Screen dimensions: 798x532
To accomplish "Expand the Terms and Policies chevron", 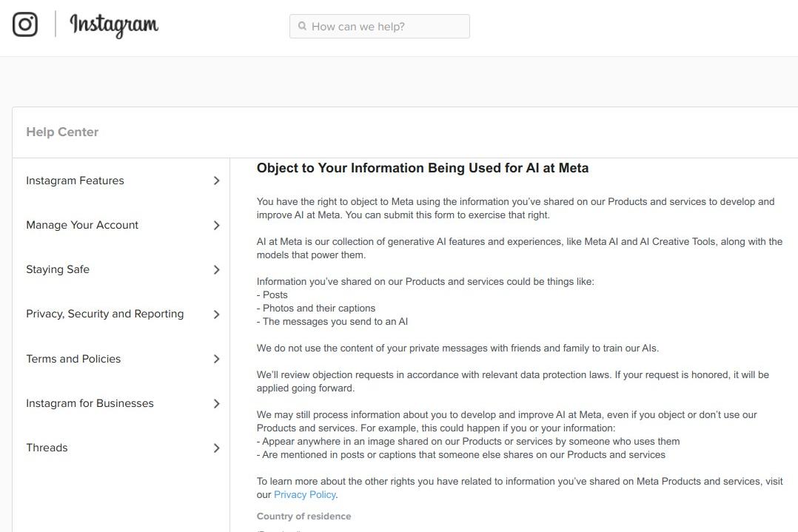I will click(x=217, y=359).
